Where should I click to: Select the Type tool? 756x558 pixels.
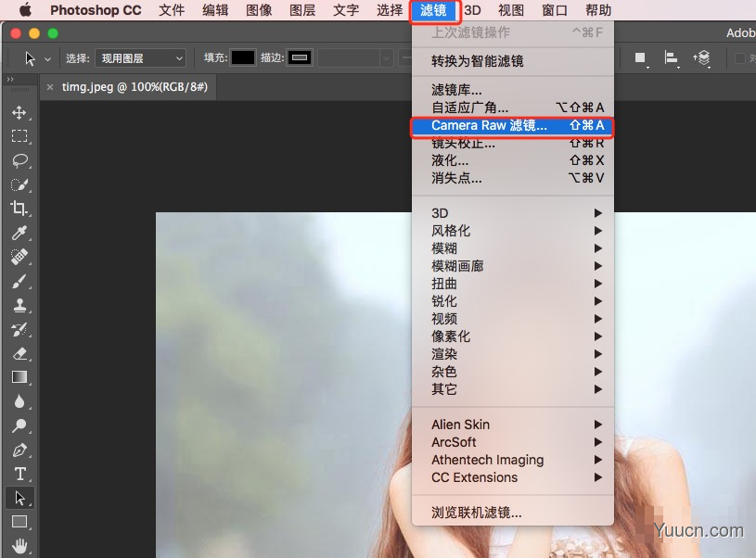coord(19,475)
